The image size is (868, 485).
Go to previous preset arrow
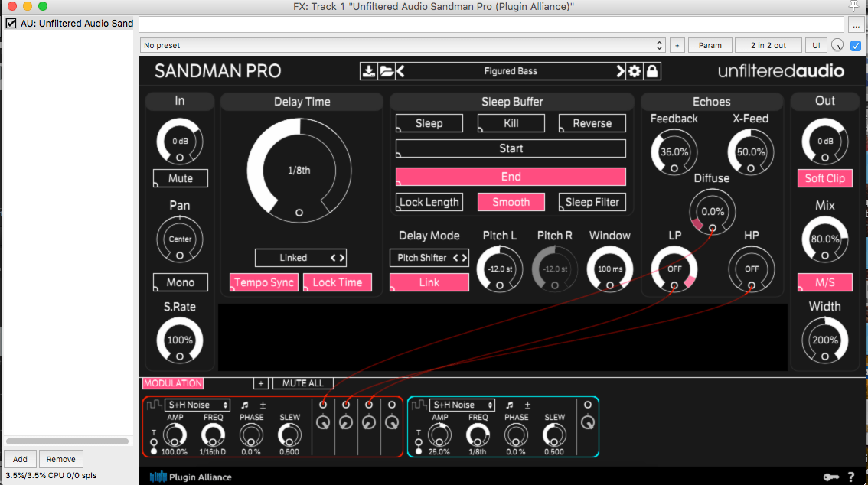click(x=401, y=71)
